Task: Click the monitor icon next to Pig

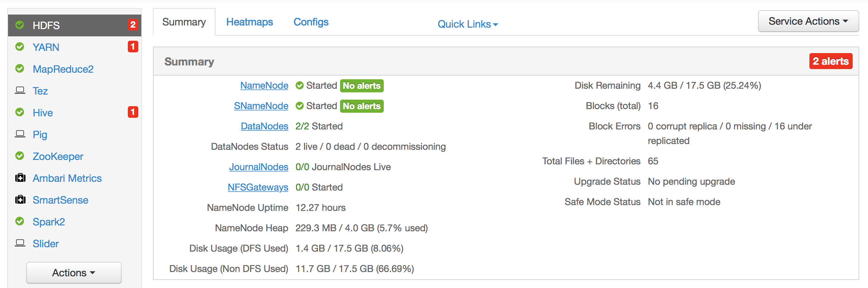Action: (x=20, y=134)
